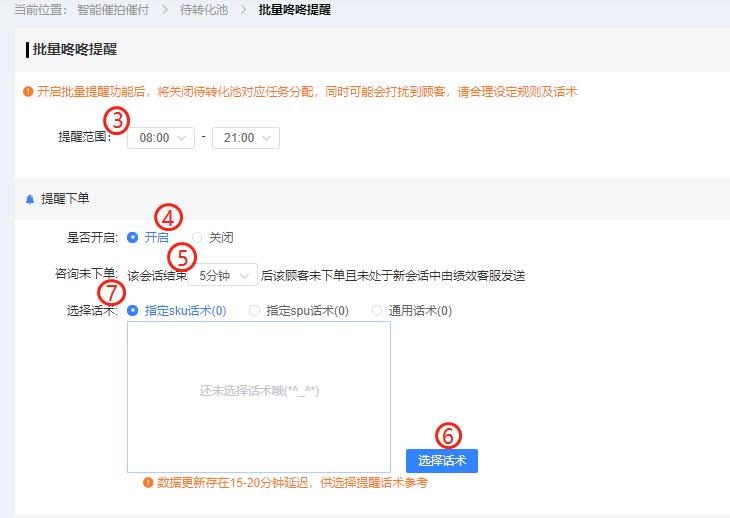Click the text 后该顾客未下单且未处于新会话中由绩效客服发送
This screenshot has width=730, height=518.
point(393,276)
